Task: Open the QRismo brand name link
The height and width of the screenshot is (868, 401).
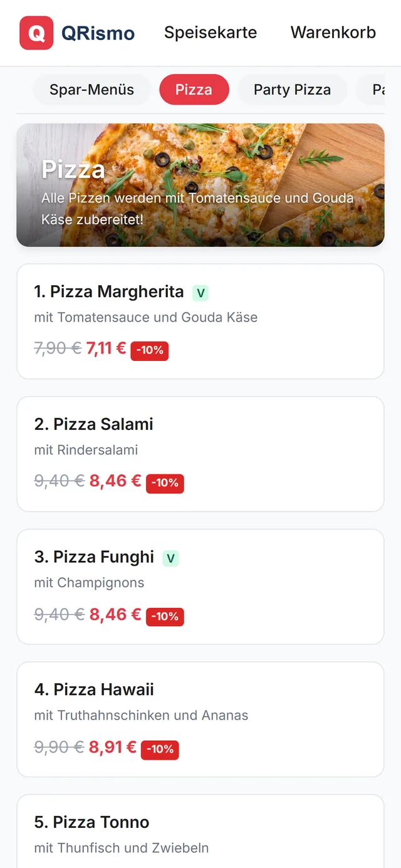Action: (98, 33)
